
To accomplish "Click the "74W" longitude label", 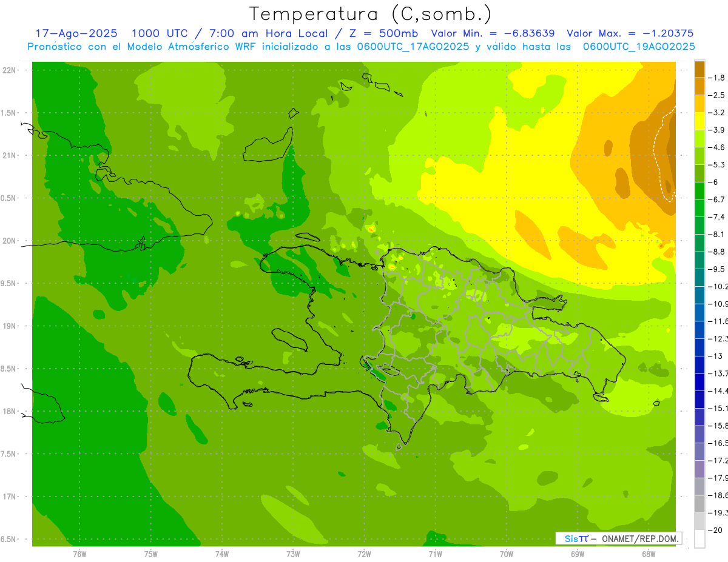I will [222, 554].
